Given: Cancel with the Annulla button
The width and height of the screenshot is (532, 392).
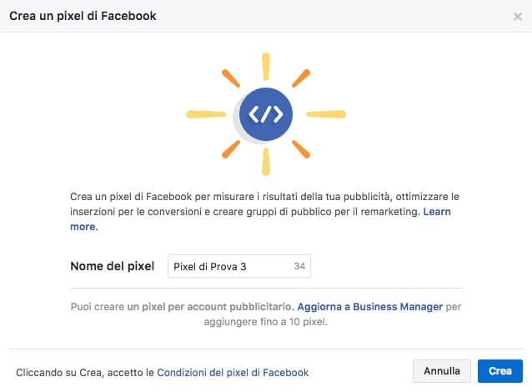Looking at the screenshot, I should [x=442, y=371].
